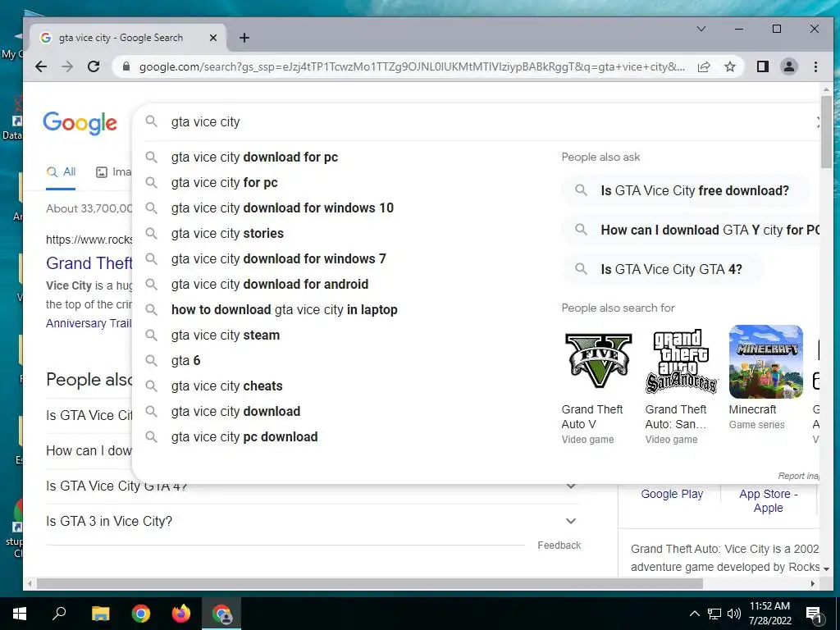Open the network tray icon

click(714, 614)
